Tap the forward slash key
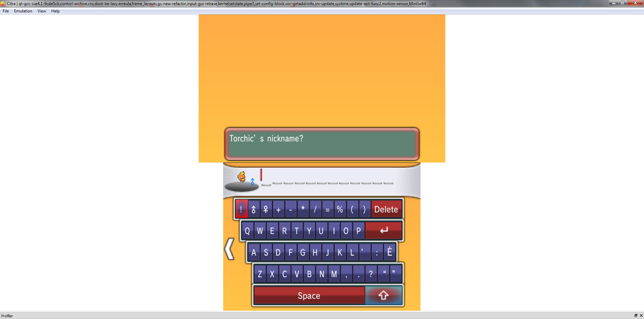Viewport: 644px width, 319px height. click(x=315, y=210)
